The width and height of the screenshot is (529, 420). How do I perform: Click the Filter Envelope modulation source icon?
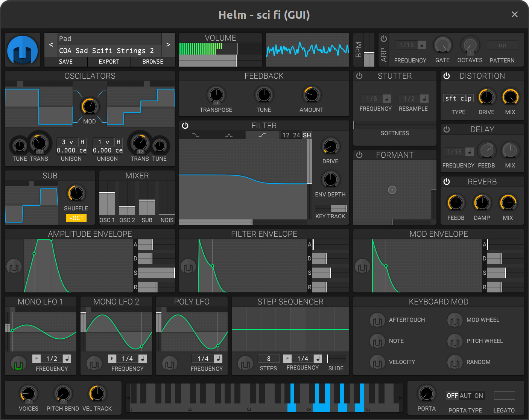(188, 267)
